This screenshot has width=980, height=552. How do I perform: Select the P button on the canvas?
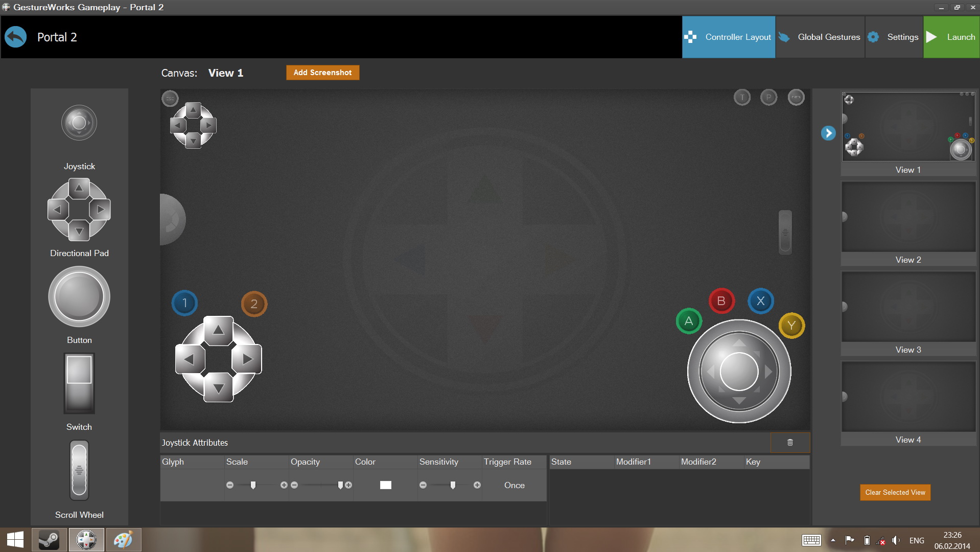(x=768, y=97)
